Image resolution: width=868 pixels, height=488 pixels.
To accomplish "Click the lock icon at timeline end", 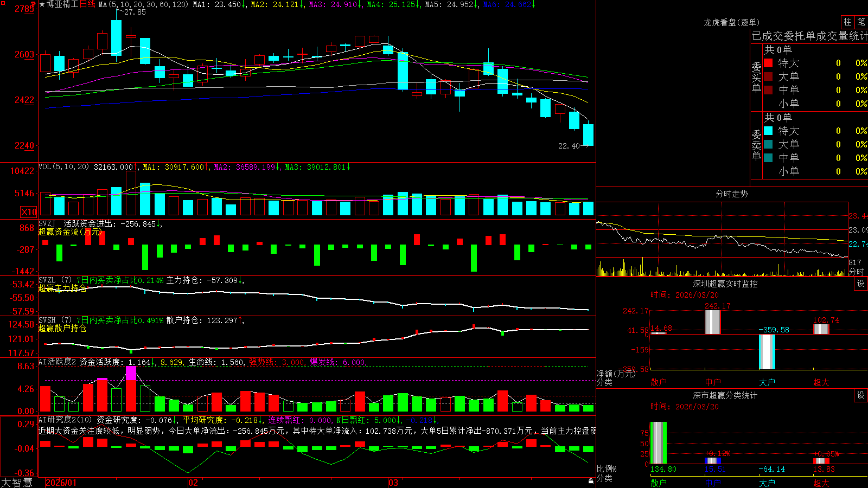I will [x=591, y=481].
